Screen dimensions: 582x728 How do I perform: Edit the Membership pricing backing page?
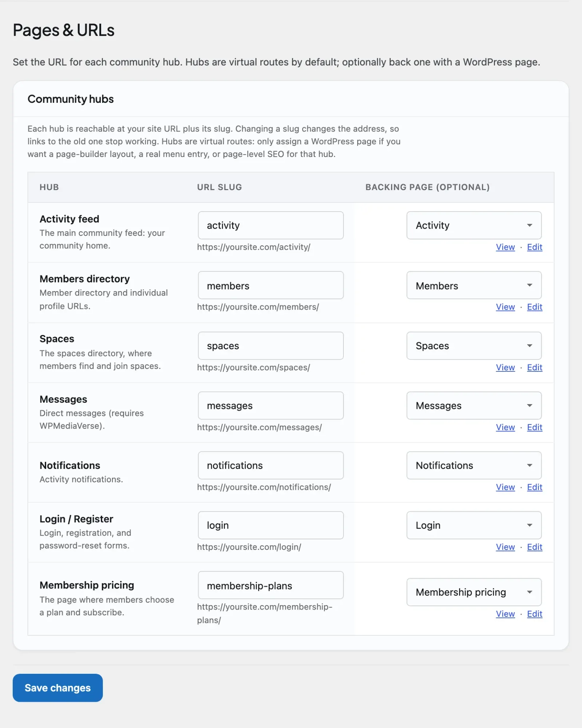coord(535,614)
